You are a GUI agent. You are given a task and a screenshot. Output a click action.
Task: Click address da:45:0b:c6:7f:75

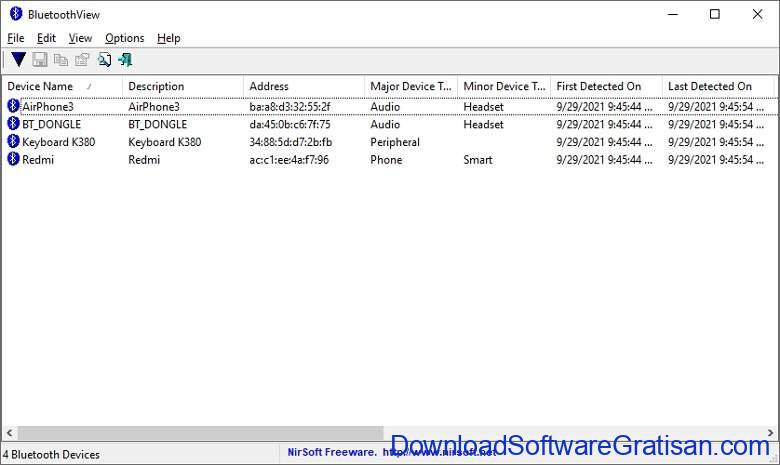[290, 124]
